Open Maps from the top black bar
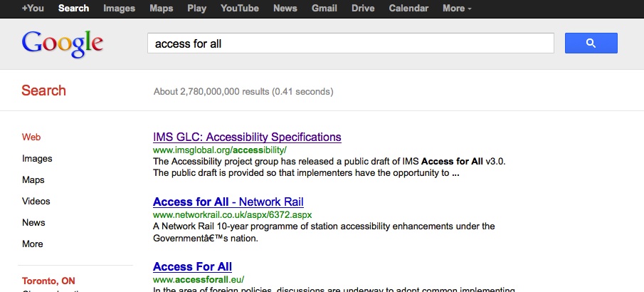 pos(162,9)
